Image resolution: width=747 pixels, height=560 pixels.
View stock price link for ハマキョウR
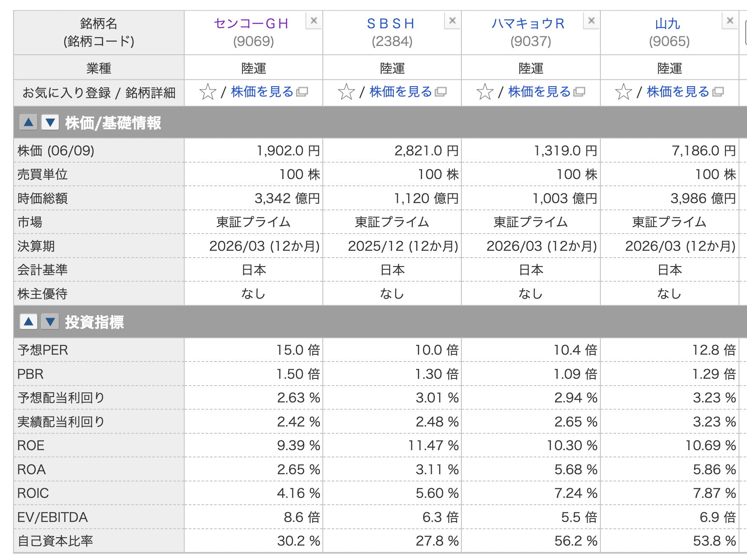[x=539, y=92]
